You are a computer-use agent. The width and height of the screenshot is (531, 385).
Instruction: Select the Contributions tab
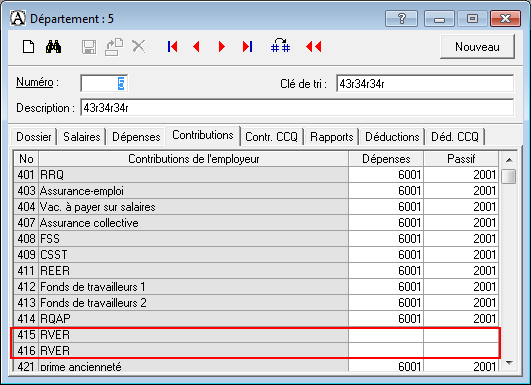click(x=203, y=135)
